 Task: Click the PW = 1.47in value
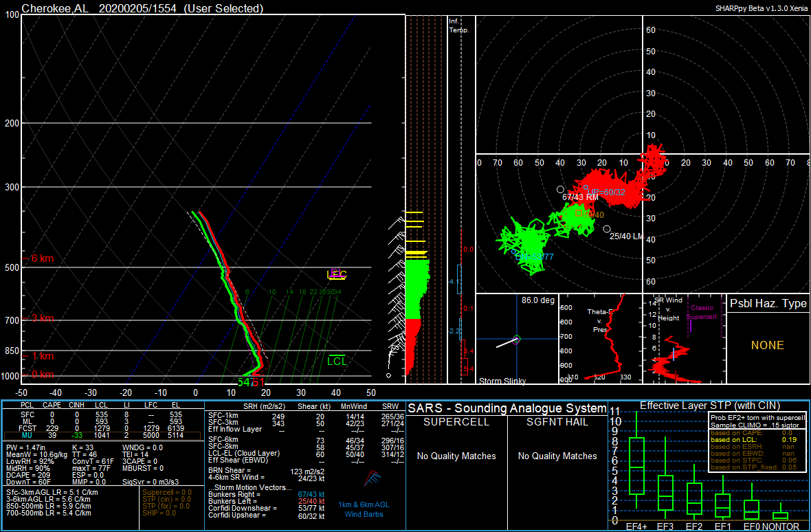point(26,447)
